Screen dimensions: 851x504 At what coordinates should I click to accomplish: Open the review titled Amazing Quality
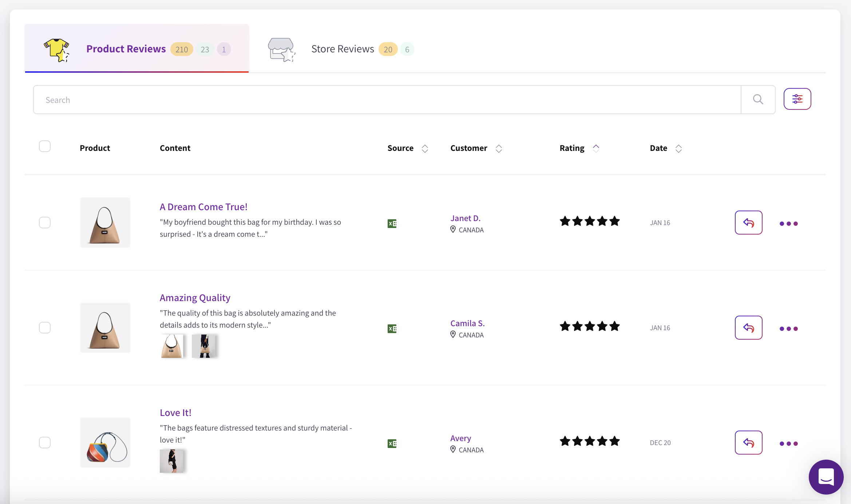tap(195, 297)
